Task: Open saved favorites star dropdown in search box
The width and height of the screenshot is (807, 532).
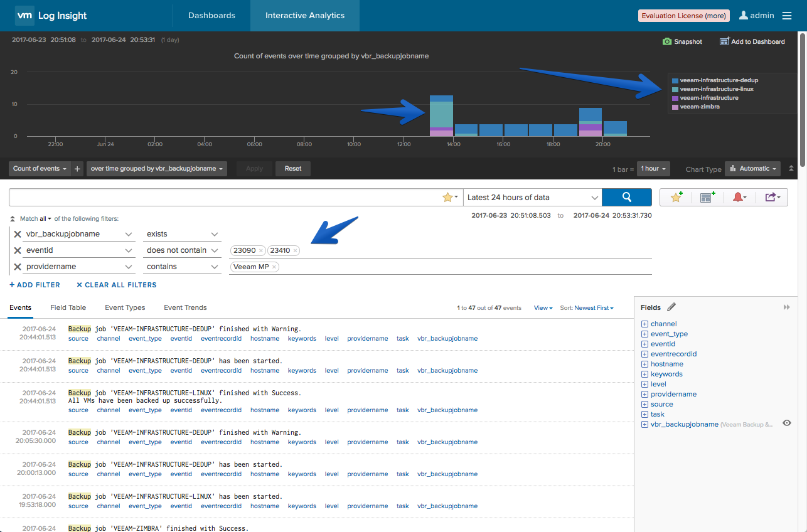Action: (450, 197)
